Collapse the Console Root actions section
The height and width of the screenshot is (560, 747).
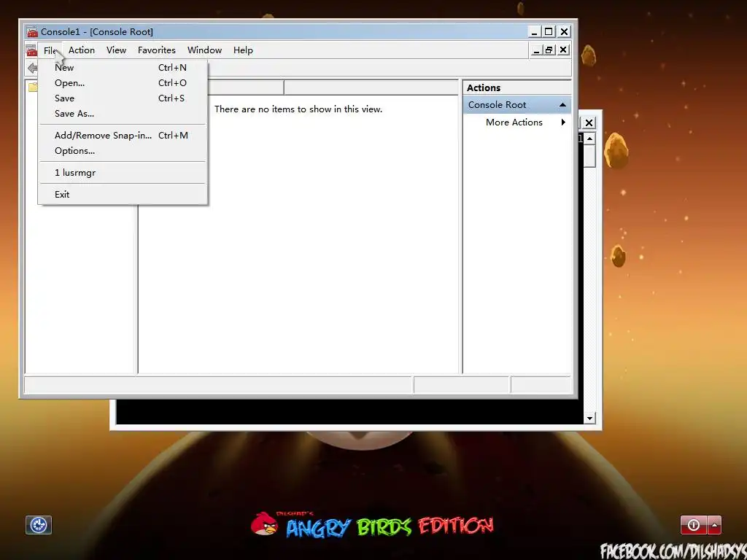tap(562, 105)
